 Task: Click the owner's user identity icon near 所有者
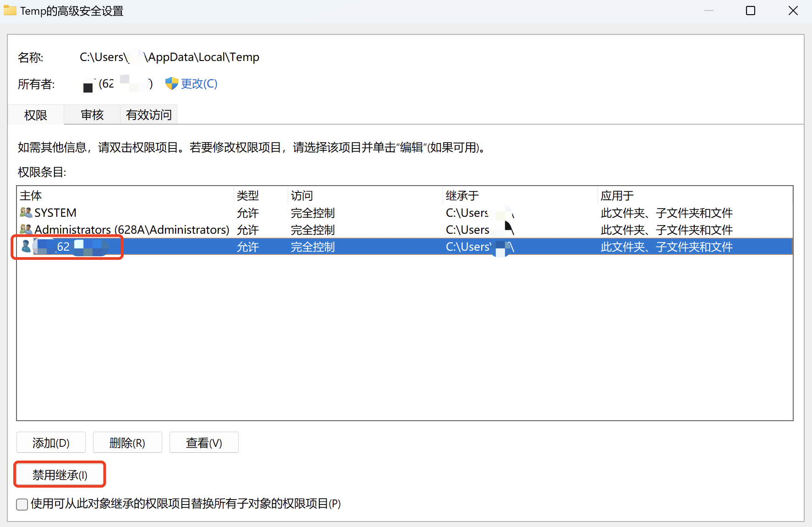click(x=88, y=86)
